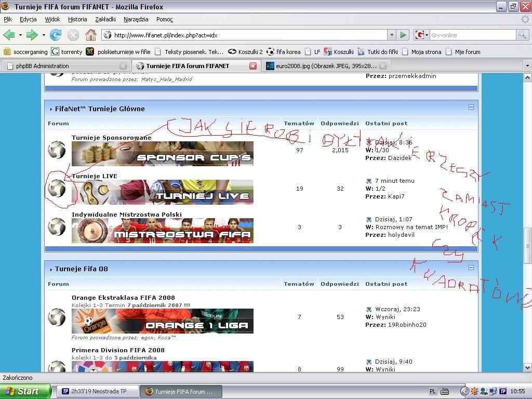Click the browser Back arrow button
The width and height of the screenshot is (532, 399).
(x=9, y=35)
